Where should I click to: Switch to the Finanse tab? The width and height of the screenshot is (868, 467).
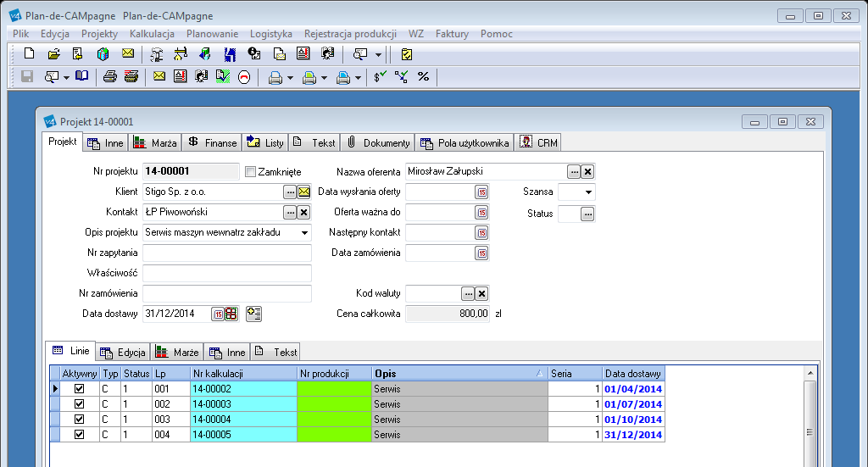point(212,142)
